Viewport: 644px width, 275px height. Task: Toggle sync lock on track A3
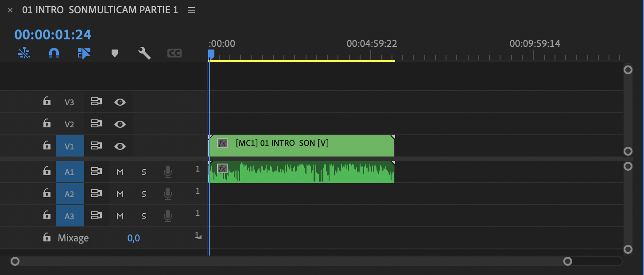click(96, 216)
